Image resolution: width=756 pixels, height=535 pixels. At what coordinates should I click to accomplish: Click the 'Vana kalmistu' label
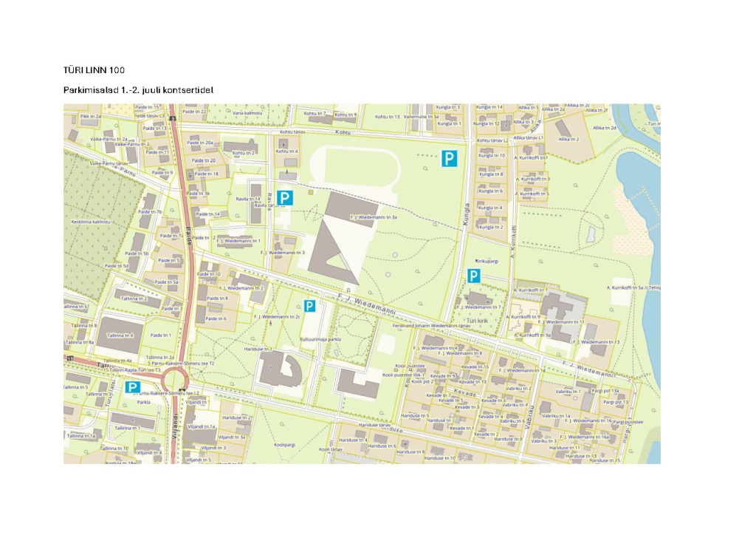pyautogui.click(x=247, y=113)
